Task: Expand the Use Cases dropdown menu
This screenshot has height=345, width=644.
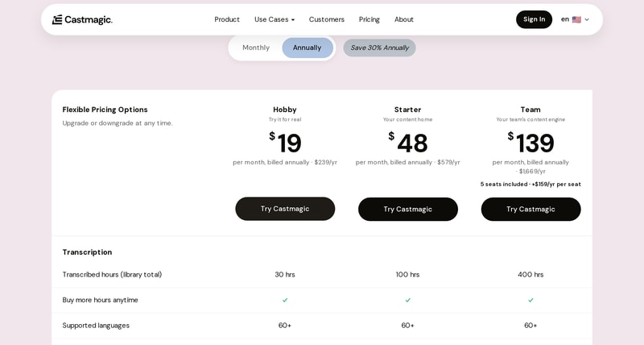Action: click(x=275, y=19)
